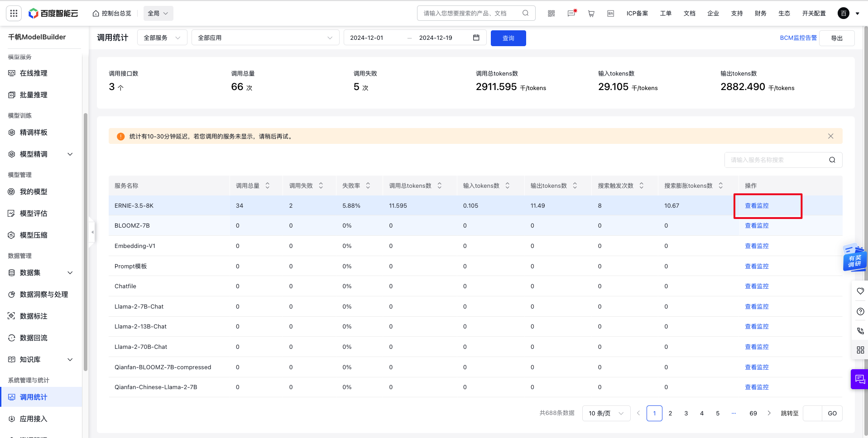
Task: Open ICP备案 in top navigation
Action: tap(637, 14)
